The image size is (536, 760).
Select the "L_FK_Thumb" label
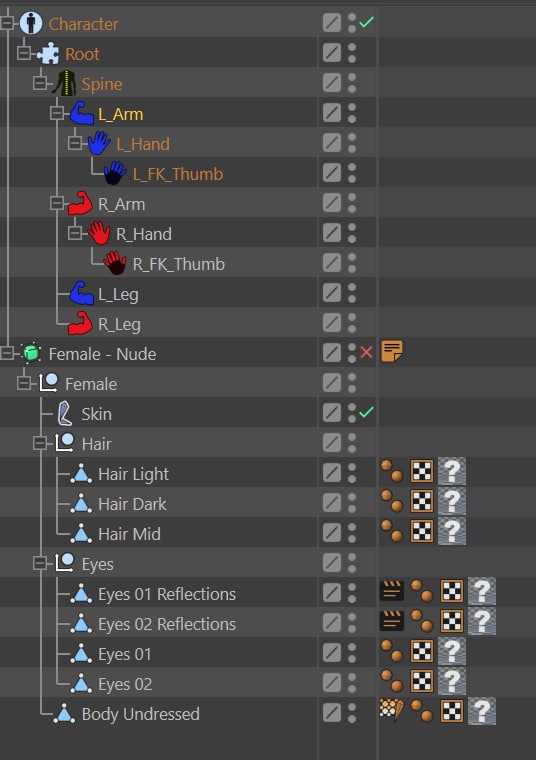click(x=178, y=174)
